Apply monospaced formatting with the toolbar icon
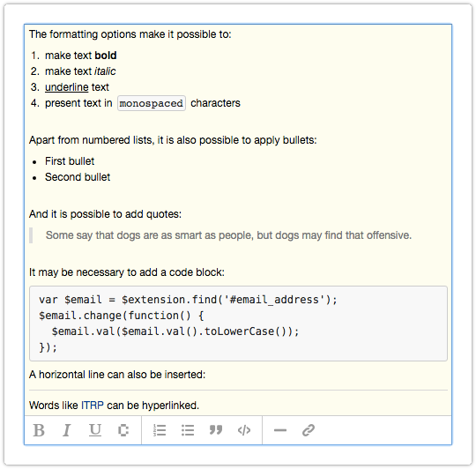The image size is (476, 469). (x=123, y=430)
